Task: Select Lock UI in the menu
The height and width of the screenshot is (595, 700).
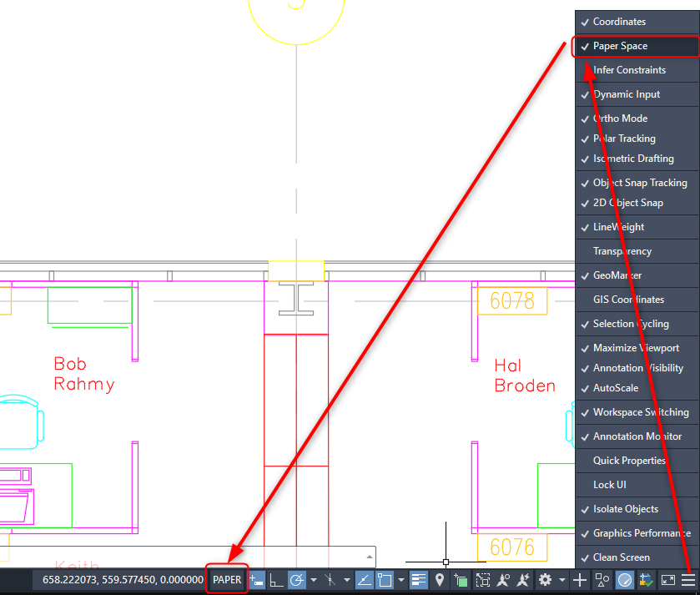Action: [x=609, y=485]
